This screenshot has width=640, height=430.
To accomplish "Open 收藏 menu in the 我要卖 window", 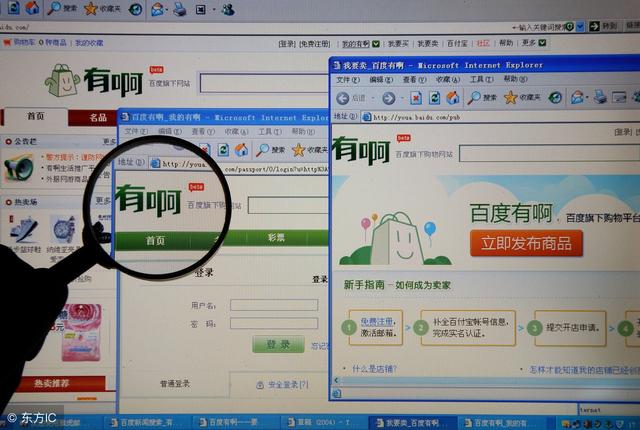I will coord(448,79).
